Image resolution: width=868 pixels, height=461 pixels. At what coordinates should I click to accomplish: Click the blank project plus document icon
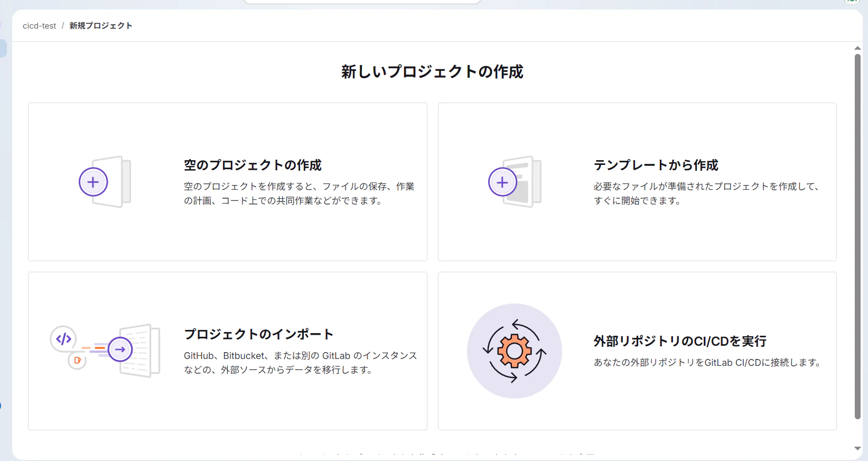click(105, 181)
